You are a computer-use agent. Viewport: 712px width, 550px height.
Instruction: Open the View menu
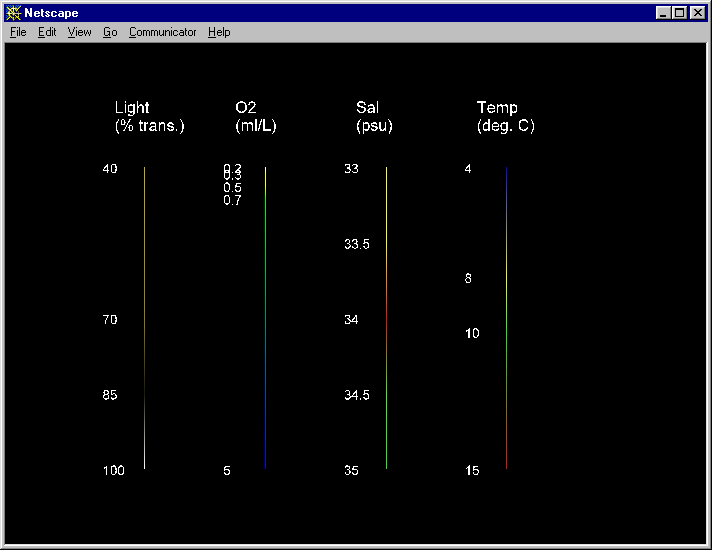point(79,32)
